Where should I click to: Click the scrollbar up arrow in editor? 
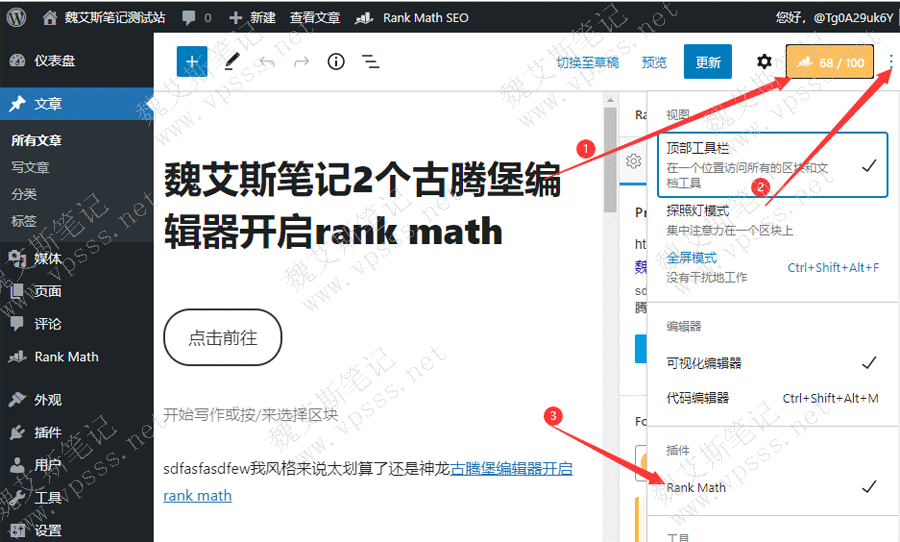click(x=610, y=100)
